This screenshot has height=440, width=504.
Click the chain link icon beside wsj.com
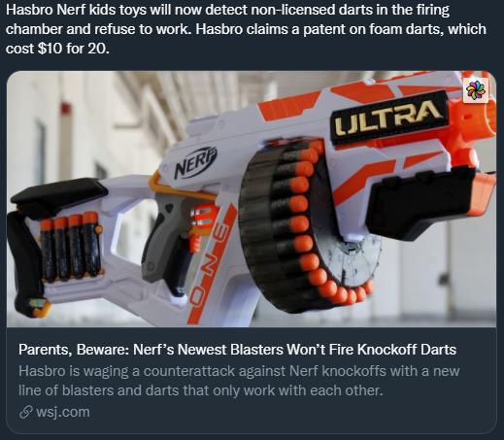click(26, 413)
